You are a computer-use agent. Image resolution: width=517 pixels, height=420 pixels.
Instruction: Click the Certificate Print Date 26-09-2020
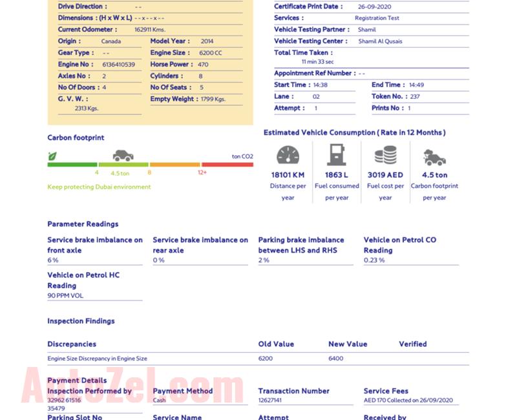tap(374, 6)
